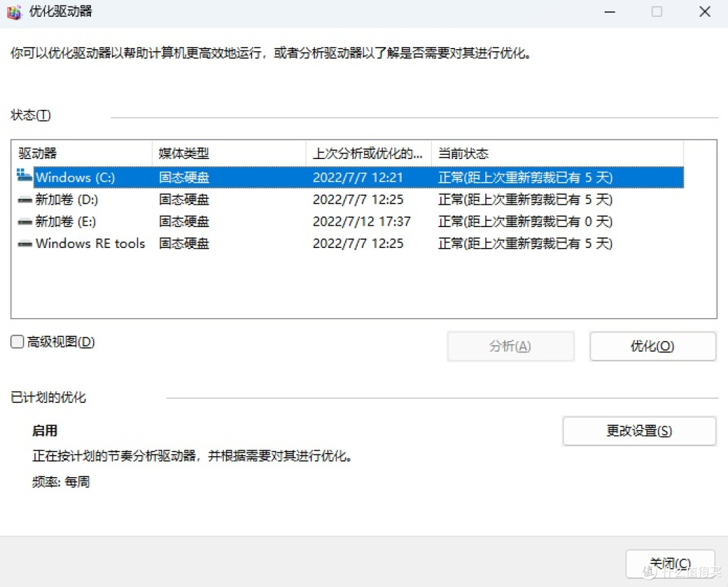Click the 新加卷 (D:) drive icon
The height and width of the screenshot is (587, 728).
point(25,200)
